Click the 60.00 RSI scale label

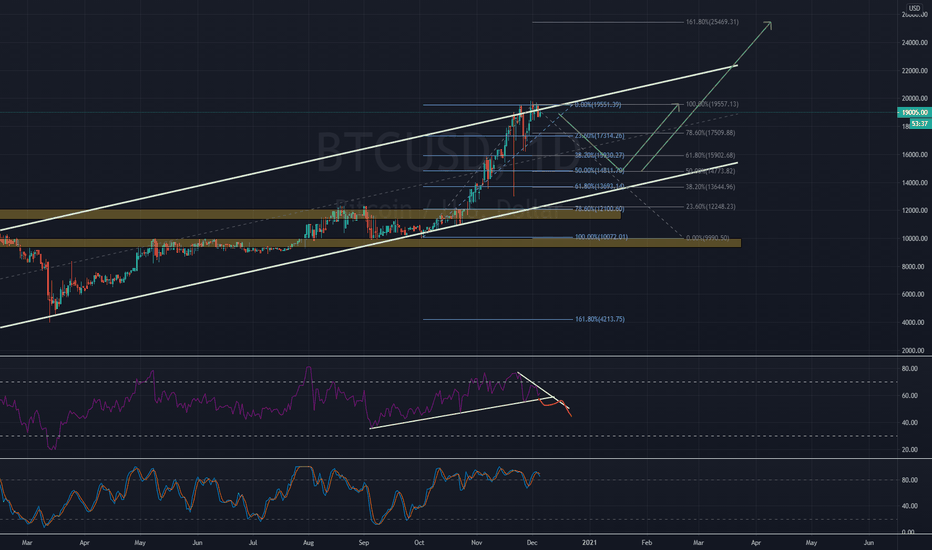pyautogui.click(x=909, y=395)
